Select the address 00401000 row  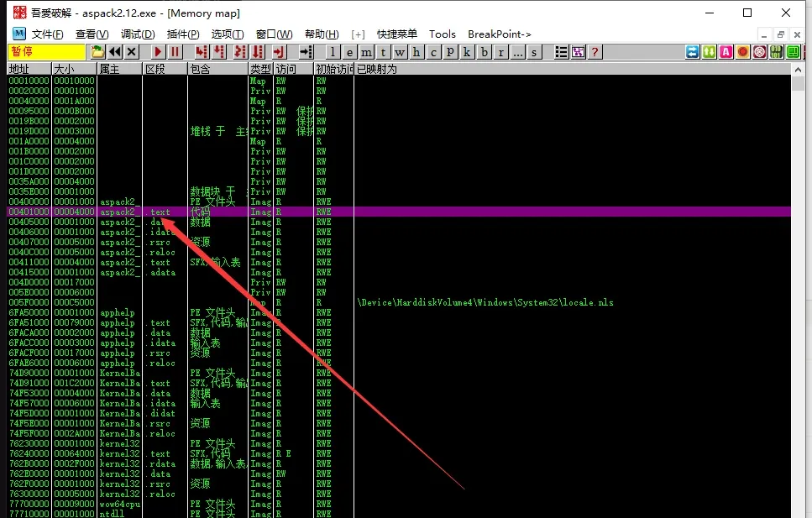pyautogui.click(x=399, y=212)
